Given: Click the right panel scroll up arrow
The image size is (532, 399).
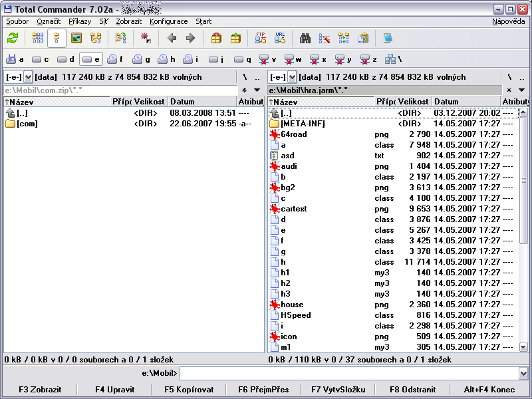Looking at the screenshot, I should coord(523,112).
